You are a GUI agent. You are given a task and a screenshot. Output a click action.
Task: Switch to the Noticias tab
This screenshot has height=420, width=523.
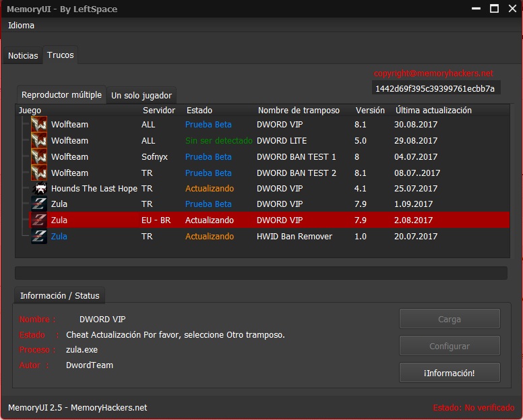pos(23,55)
